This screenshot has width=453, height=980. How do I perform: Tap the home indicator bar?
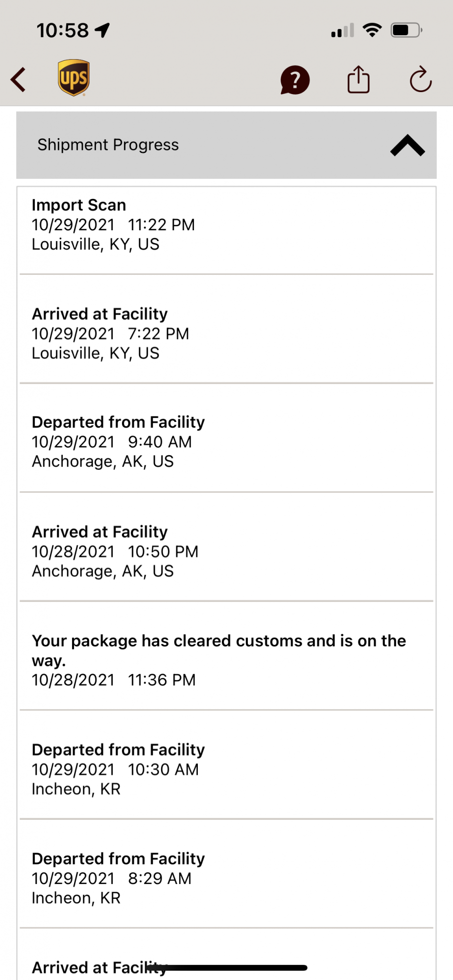(x=227, y=968)
